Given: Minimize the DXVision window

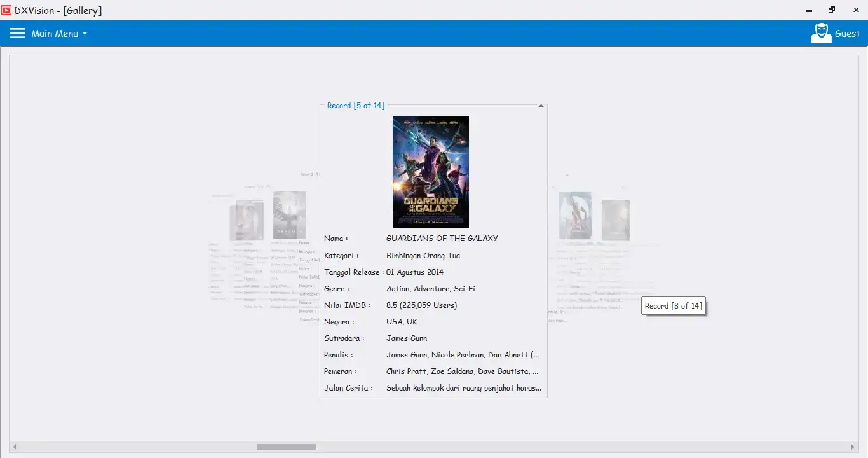Looking at the screenshot, I should pyautogui.click(x=809, y=10).
